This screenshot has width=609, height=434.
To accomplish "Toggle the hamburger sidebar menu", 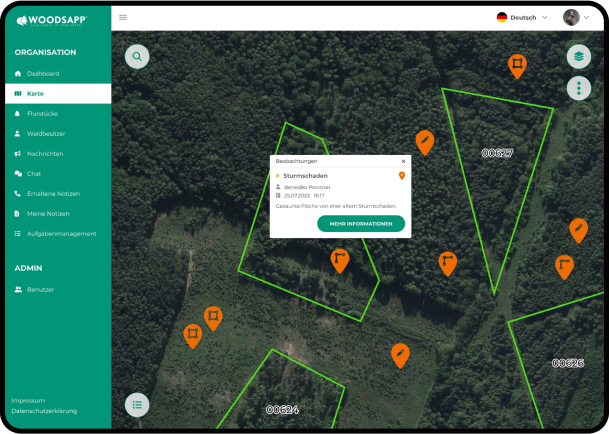I will click(123, 18).
